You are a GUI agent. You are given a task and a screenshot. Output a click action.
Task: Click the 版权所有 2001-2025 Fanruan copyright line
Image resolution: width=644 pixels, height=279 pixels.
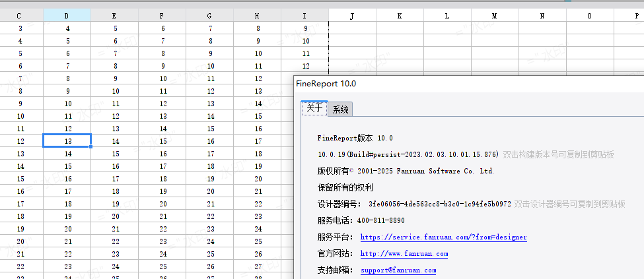[x=406, y=171]
